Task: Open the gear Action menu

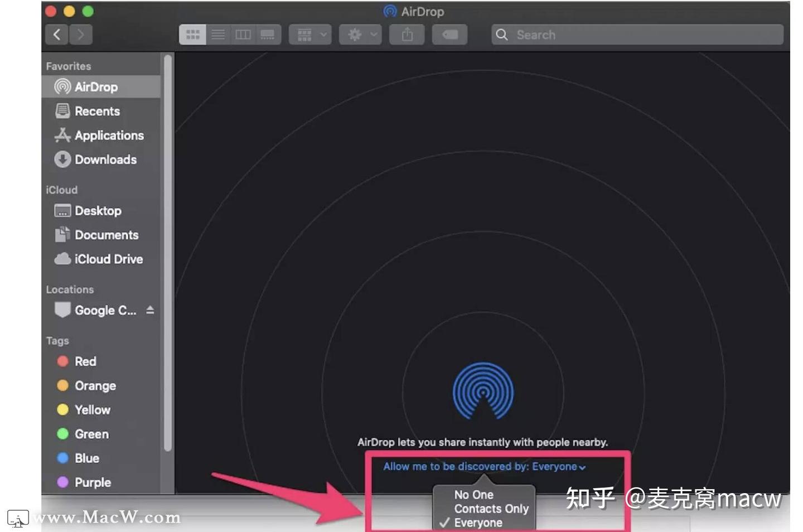Action: [360, 35]
